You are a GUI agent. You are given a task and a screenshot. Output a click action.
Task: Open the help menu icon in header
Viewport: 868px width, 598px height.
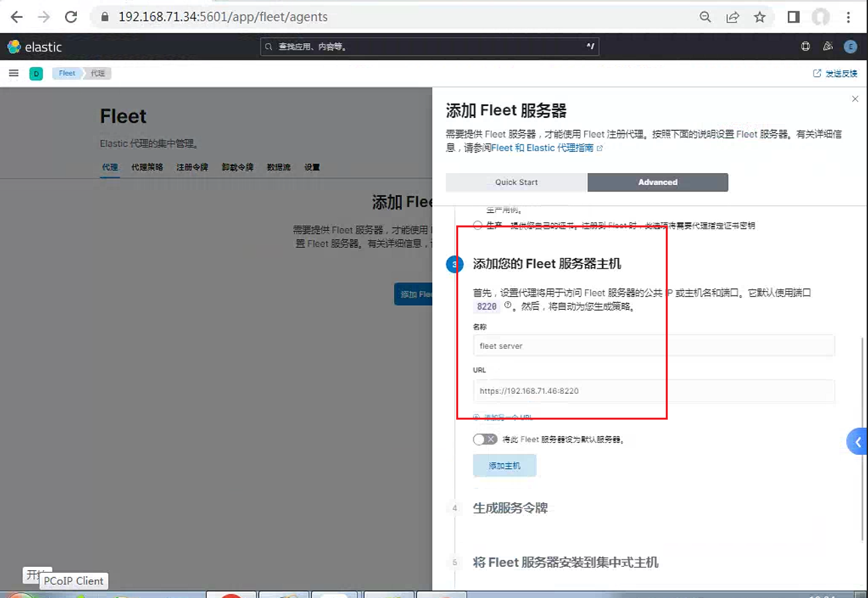coord(806,46)
